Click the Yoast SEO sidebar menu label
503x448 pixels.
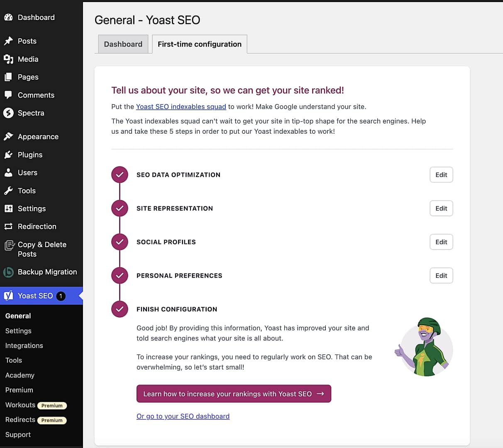[x=35, y=296]
